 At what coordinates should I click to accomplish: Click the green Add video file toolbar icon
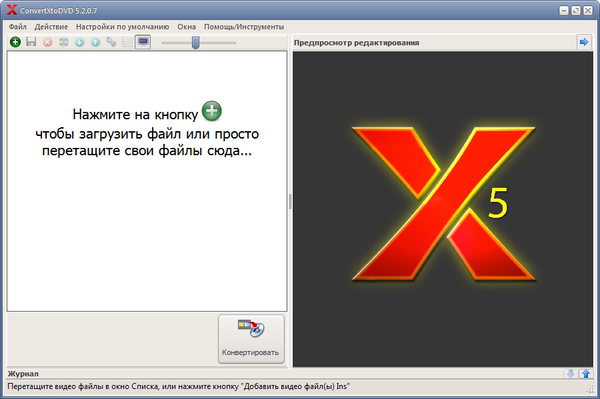tap(15, 42)
